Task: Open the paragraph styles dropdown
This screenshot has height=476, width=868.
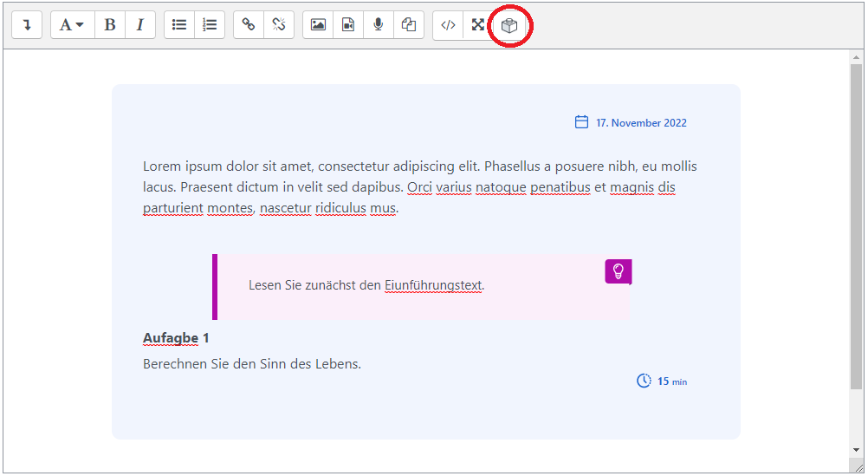Action: coord(72,25)
